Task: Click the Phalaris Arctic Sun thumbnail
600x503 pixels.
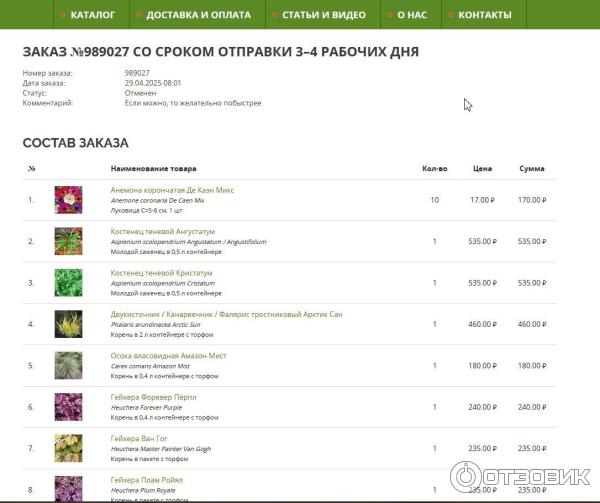Action: click(x=68, y=324)
